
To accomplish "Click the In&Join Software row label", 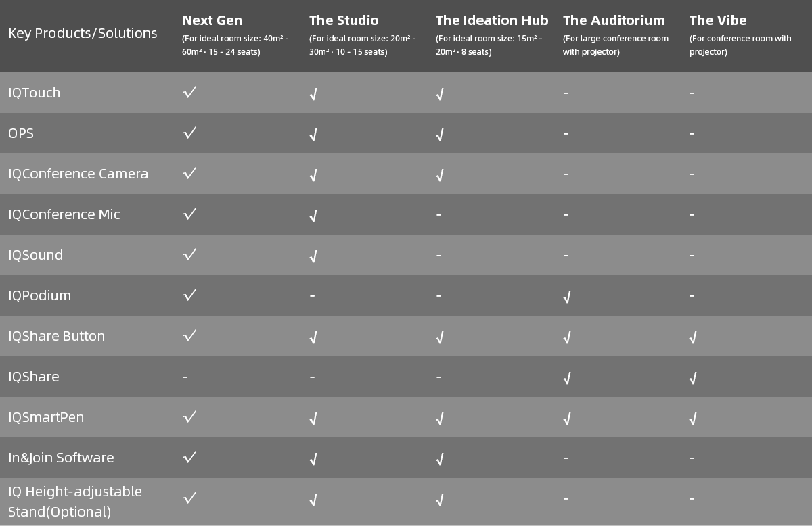I will tap(61, 458).
